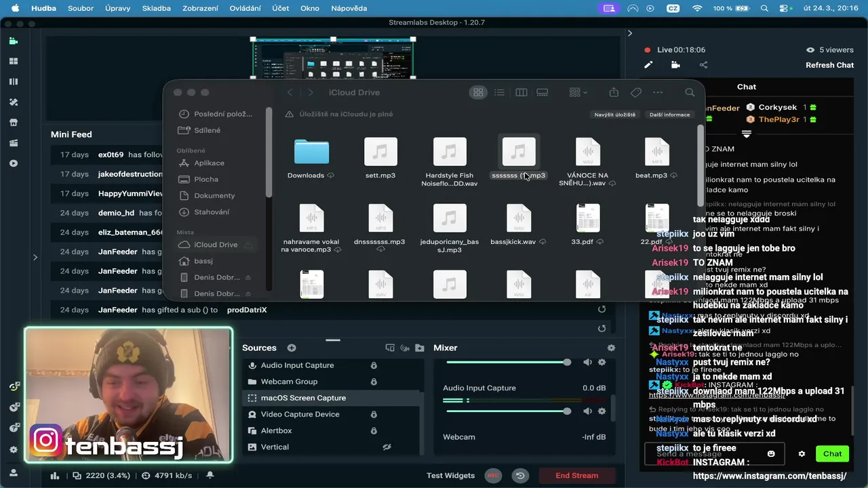The image size is (868, 488).
Task: Adjust Audio Input Capture volume slider
Action: [x=508, y=411]
